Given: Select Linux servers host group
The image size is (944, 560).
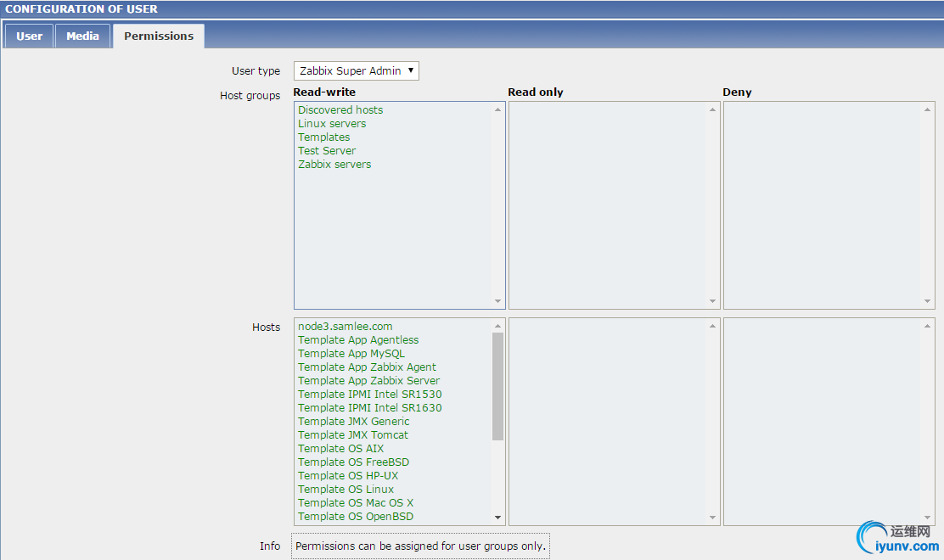Looking at the screenshot, I should 332,123.
